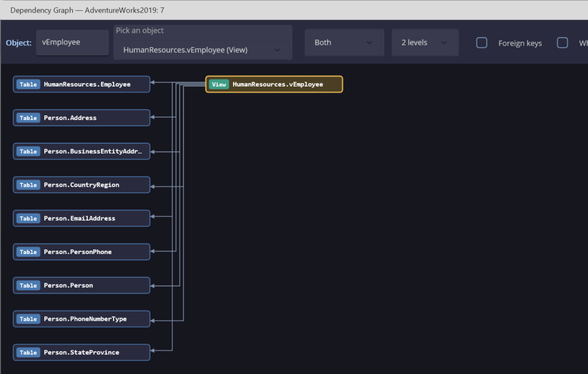Click the Table badge on Person.BusinessEntityAddr…
The height and width of the screenshot is (374, 588).
pyautogui.click(x=28, y=151)
